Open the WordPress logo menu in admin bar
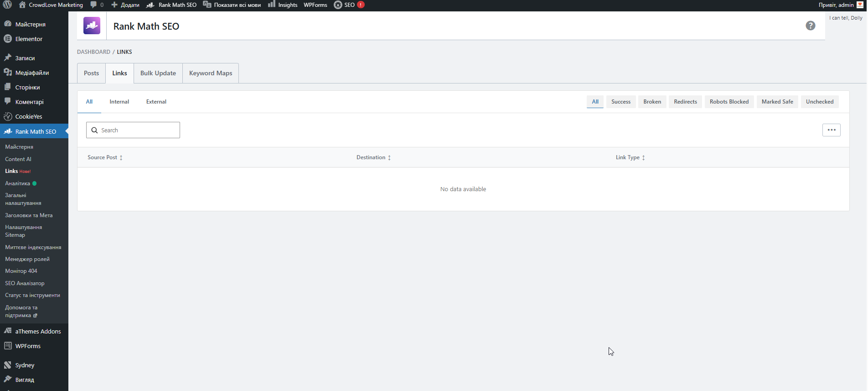868x391 pixels. point(7,5)
